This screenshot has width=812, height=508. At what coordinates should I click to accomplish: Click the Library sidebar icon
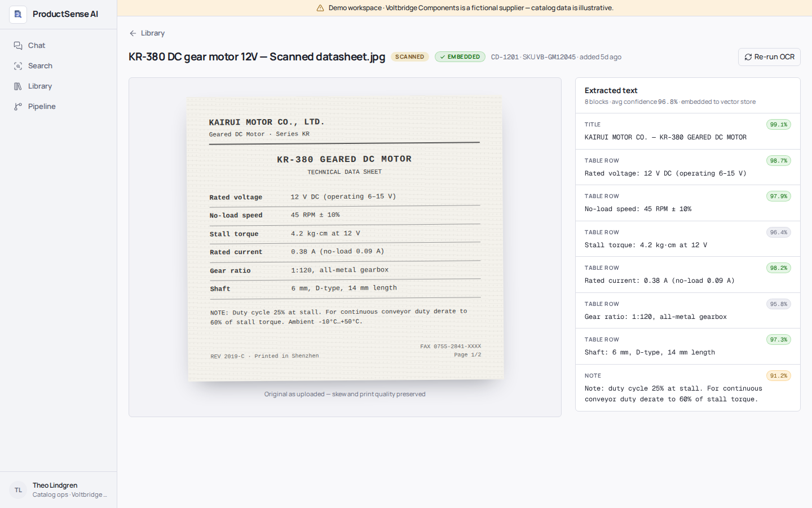[18, 86]
